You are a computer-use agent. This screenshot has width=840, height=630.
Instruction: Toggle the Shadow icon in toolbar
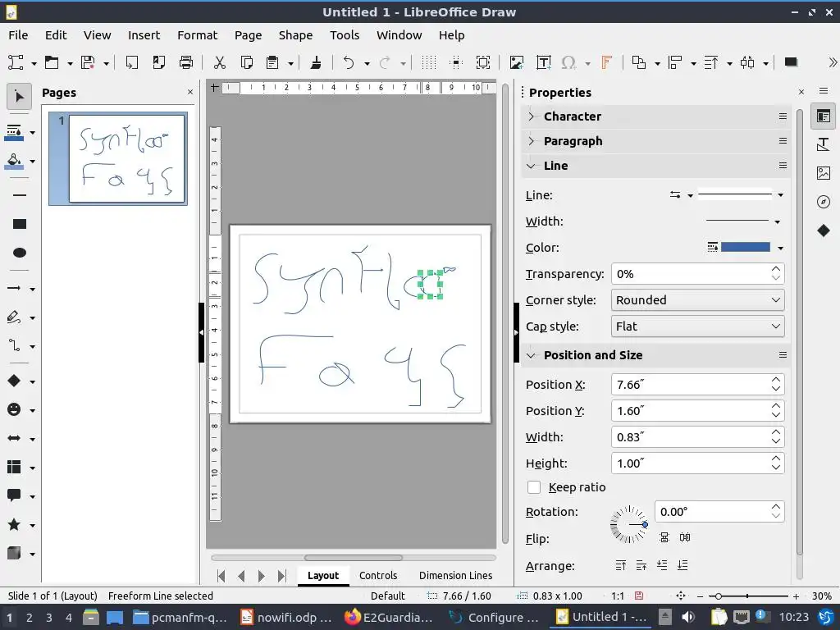(x=791, y=62)
